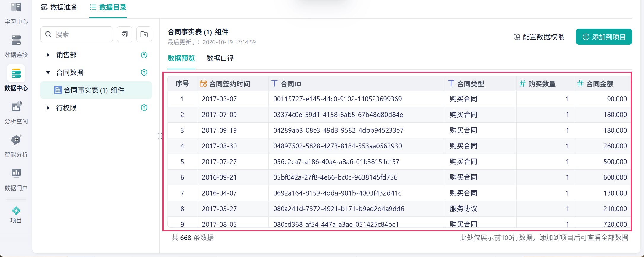
Task: Click the 共 668 条数据 count text
Action: [x=193, y=238]
